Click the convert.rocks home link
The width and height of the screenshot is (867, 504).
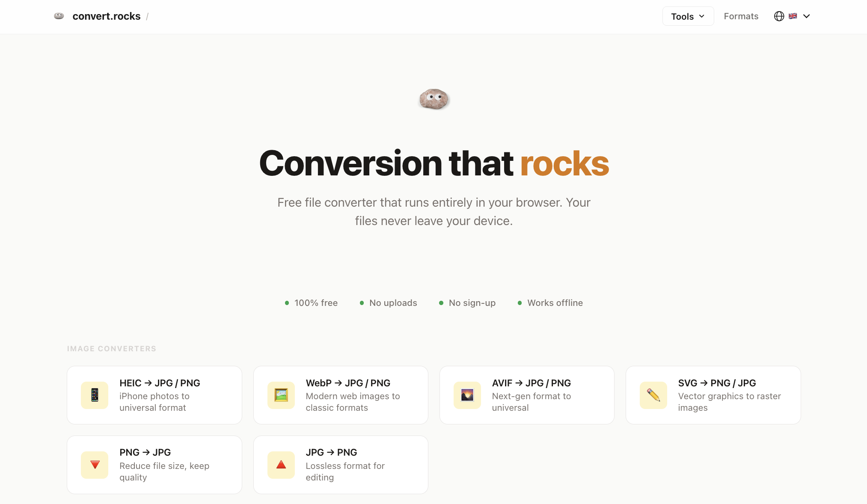tap(107, 16)
